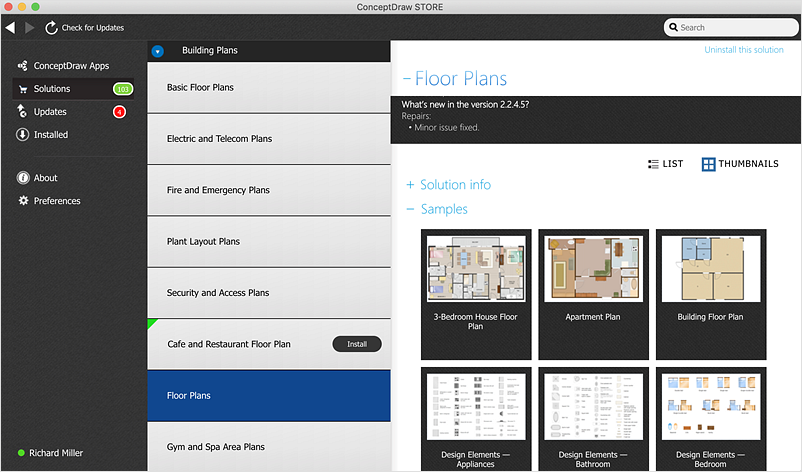
Task: Click the Installed download icon
Action: pyautogui.click(x=23, y=134)
